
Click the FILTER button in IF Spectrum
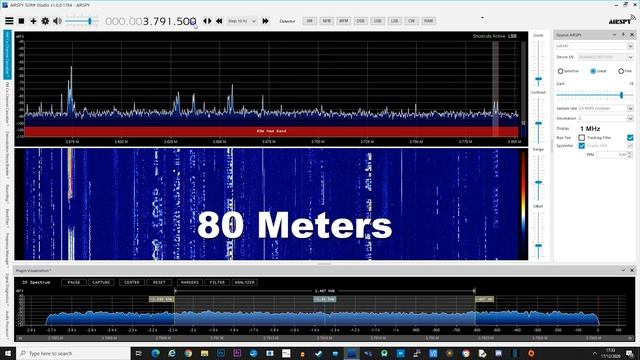[217, 282]
